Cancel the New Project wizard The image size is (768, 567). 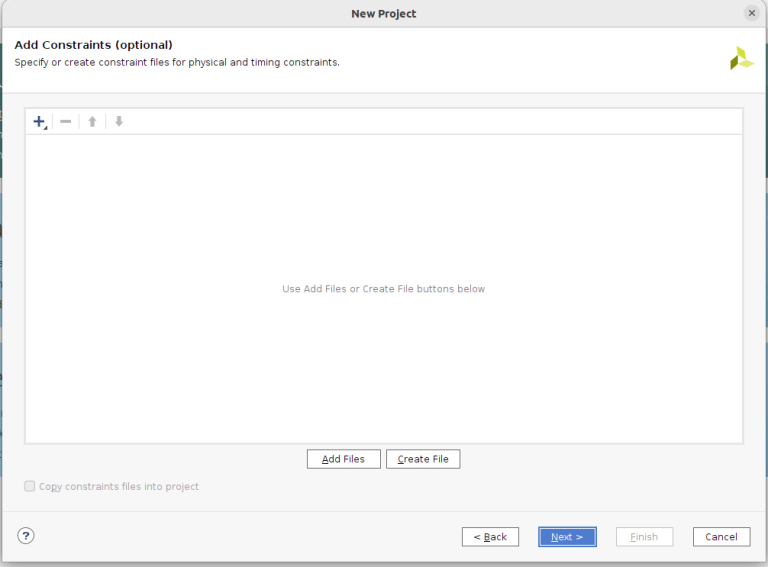point(721,537)
